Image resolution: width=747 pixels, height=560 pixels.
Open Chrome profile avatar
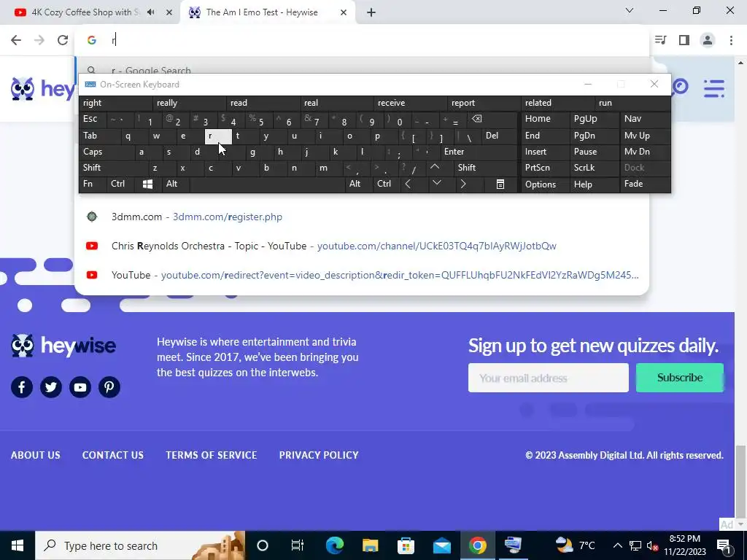(708, 40)
